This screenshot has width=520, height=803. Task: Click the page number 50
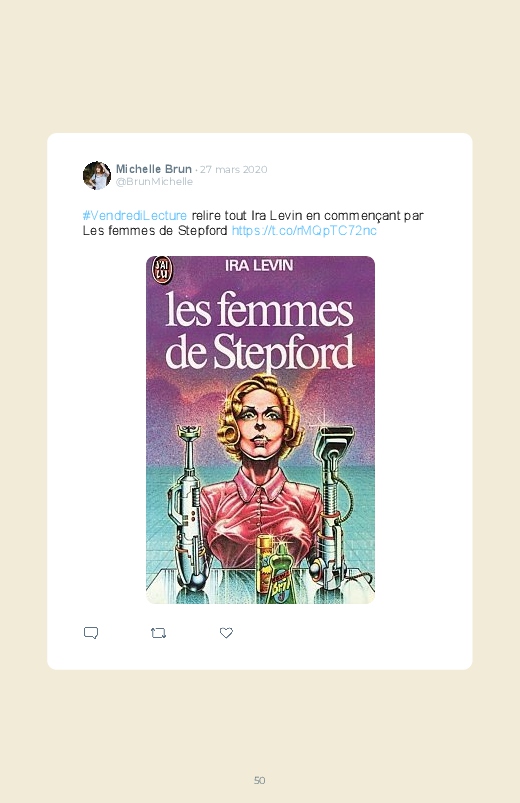(260, 780)
